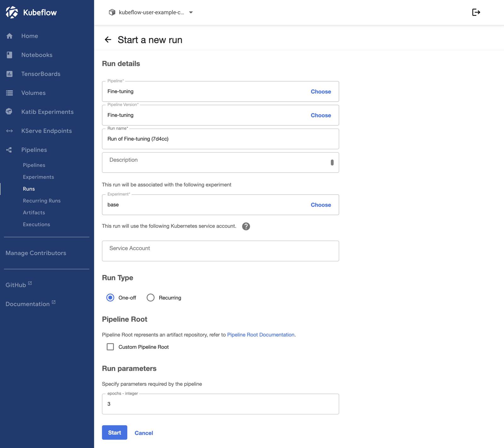Open the Volumes section
The width and height of the screenshot is (504, 448).
coord(33,93)
